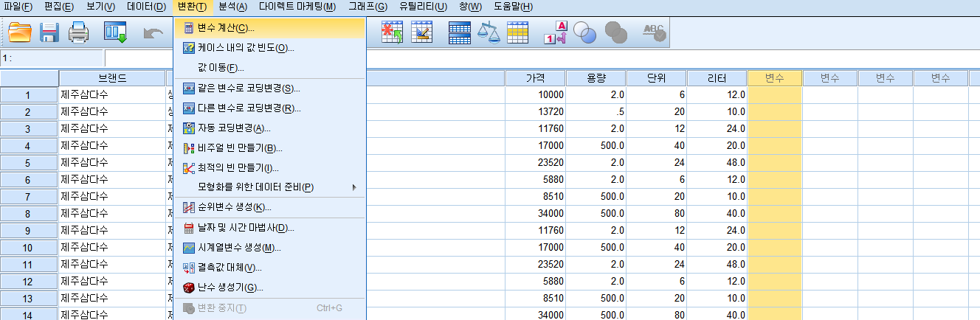
Task: Select the 리터 column header
Action: point(717,78)
